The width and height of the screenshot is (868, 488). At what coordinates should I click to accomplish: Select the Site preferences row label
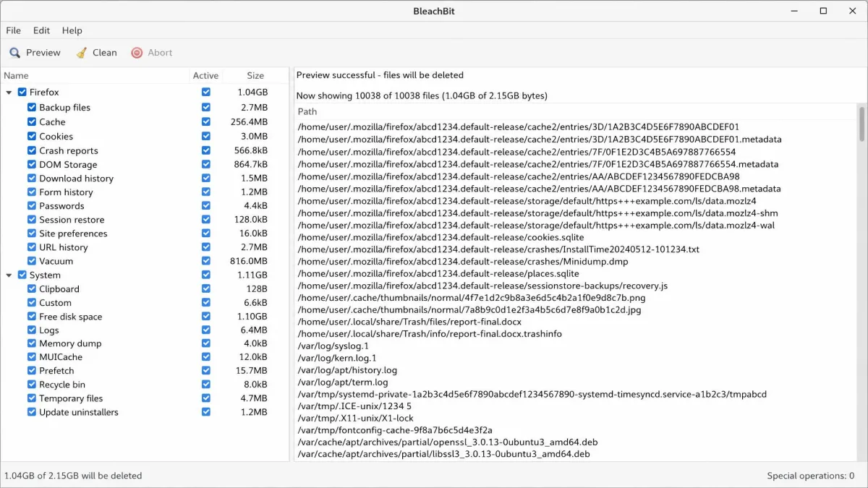73,234
